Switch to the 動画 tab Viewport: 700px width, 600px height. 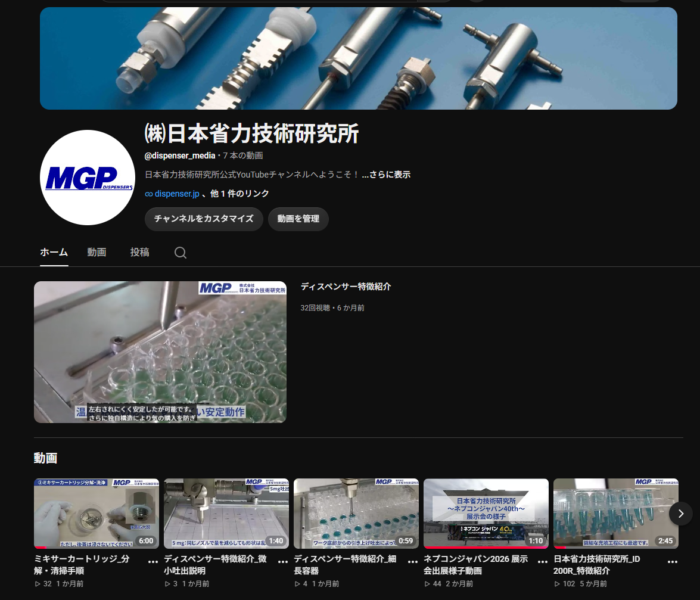[97, 252]
